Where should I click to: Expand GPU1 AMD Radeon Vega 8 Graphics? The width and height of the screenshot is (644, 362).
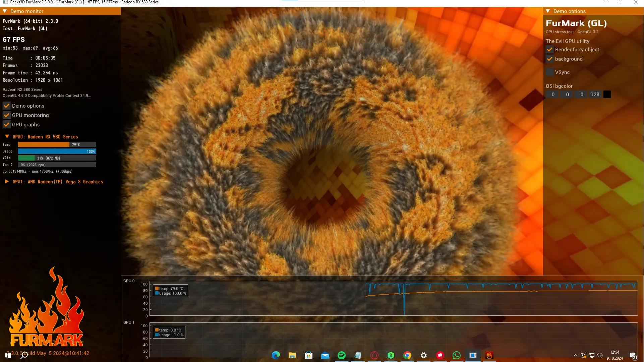[x=7, y=181]
